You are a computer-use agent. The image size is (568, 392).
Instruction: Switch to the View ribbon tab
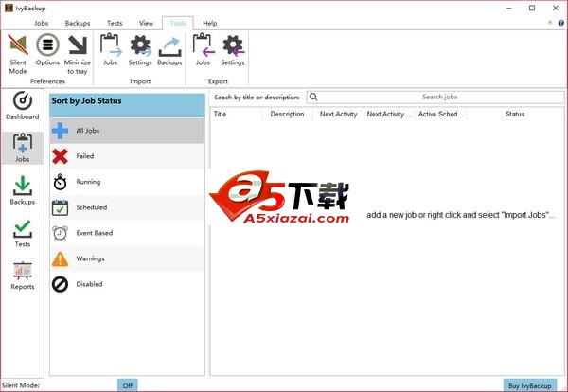pyautogui.click(x=146, y=23)
